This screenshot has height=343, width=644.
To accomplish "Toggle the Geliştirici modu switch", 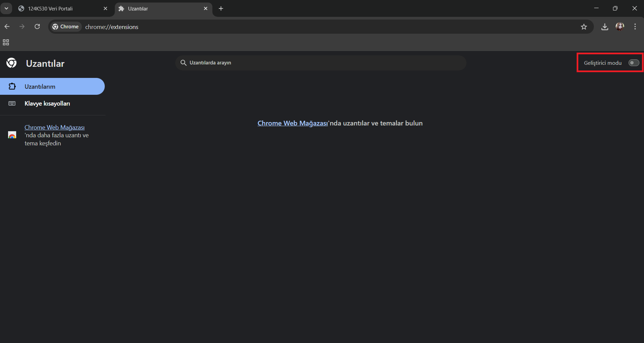I will [x=634, y=63].
